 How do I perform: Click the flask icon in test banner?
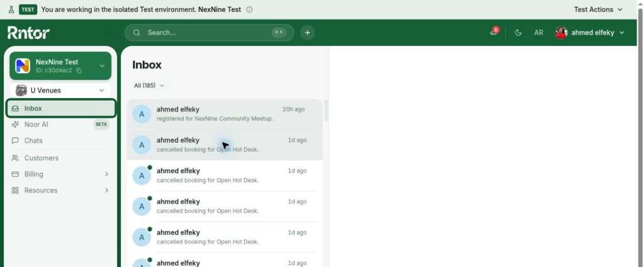11,9
